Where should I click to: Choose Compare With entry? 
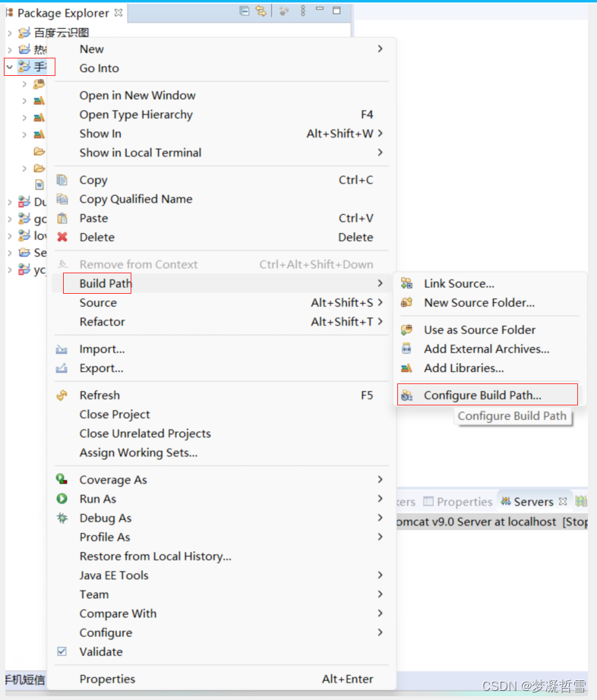(x=222, y=613)
